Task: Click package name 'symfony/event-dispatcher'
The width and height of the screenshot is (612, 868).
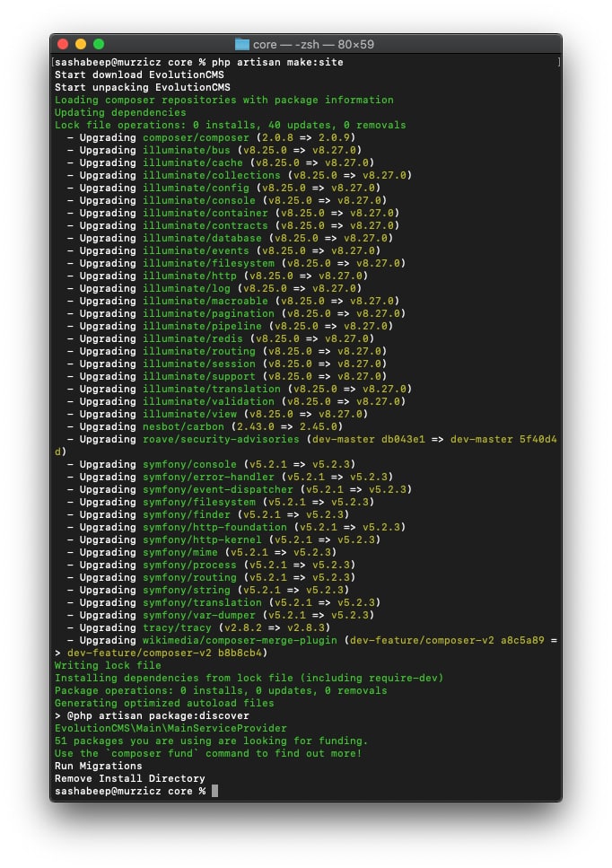Action: click(218, 489)
